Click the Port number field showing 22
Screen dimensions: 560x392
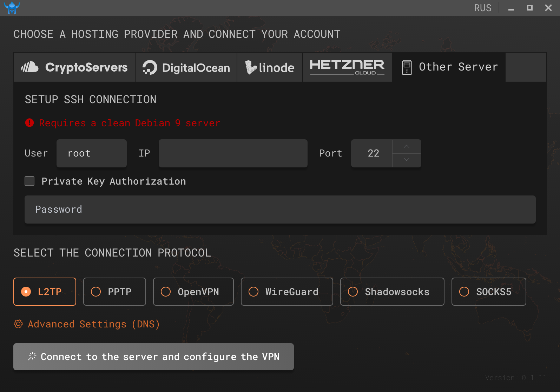[x=371, y=153]
